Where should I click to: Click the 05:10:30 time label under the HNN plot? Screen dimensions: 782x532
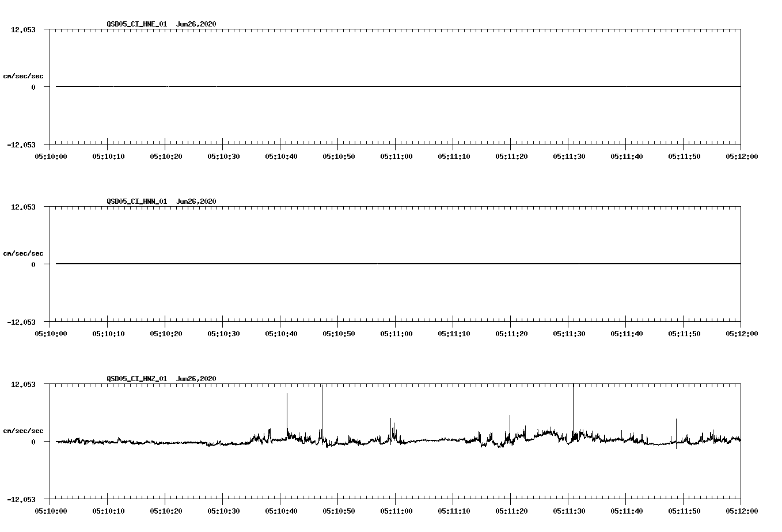pos(223,333)
